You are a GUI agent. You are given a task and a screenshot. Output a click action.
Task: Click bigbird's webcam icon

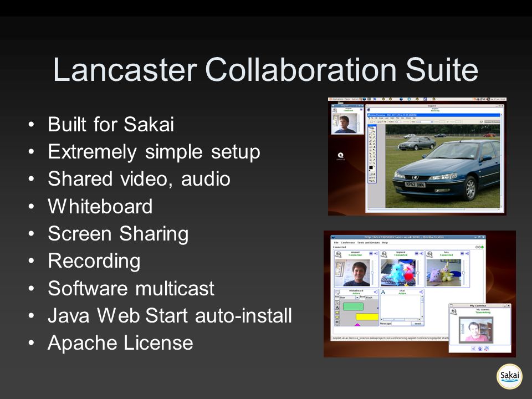click(383, 254)
